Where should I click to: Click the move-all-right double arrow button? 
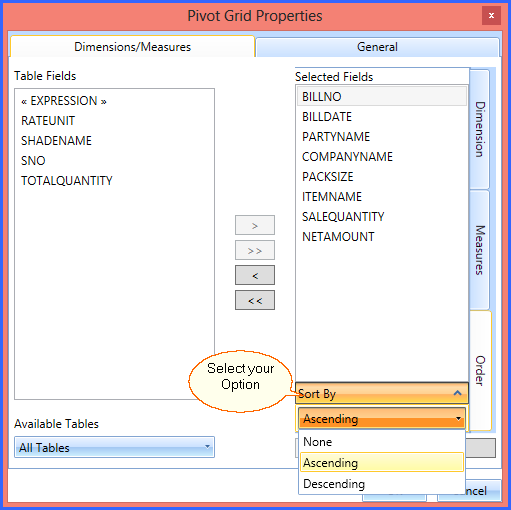click(255, 250)
